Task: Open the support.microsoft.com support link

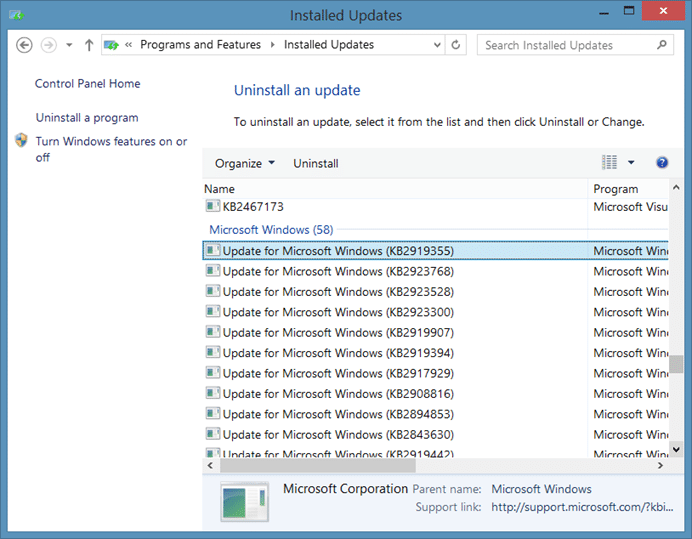Action: pyautogui.click(x=583, y=507)
